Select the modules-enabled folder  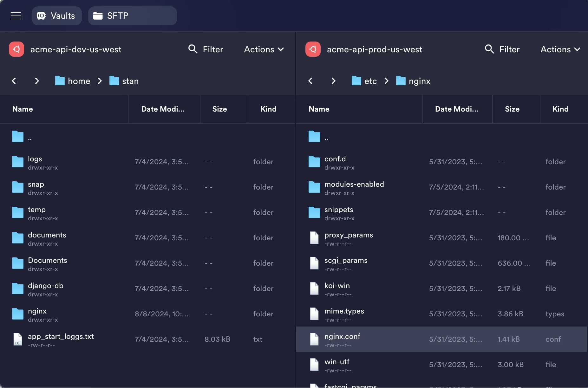[x=441, y=187]
